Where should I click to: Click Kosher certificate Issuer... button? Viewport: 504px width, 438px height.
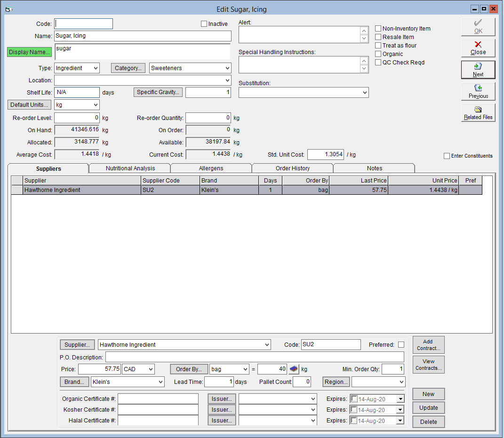[222, 410]
